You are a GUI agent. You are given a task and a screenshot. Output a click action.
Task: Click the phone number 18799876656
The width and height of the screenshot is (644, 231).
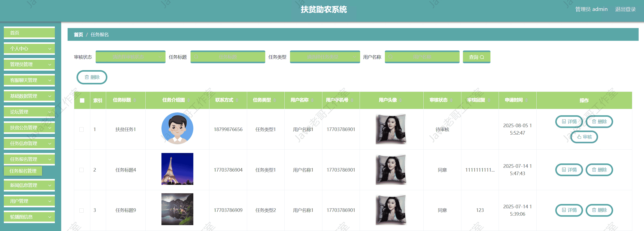click(x=228, y=130)
